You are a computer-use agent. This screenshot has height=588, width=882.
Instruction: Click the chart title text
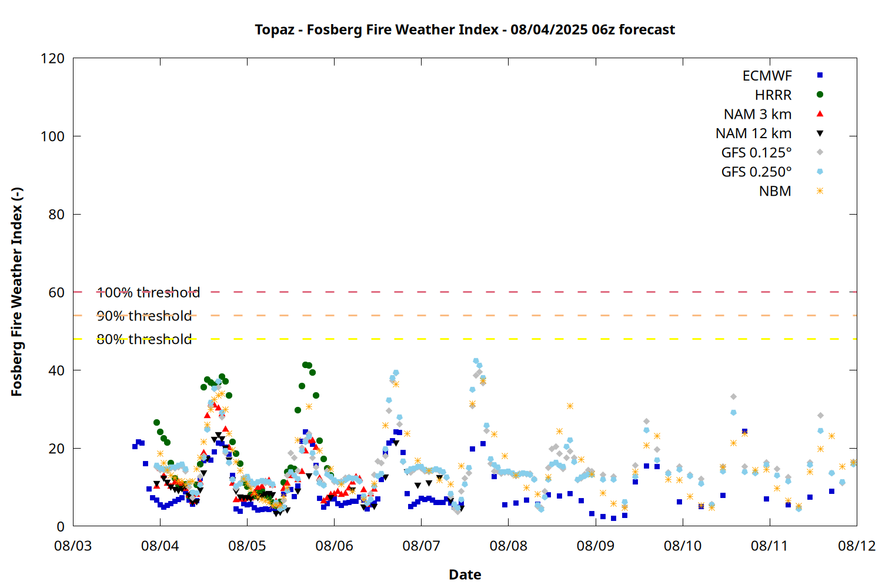[465, 29]
